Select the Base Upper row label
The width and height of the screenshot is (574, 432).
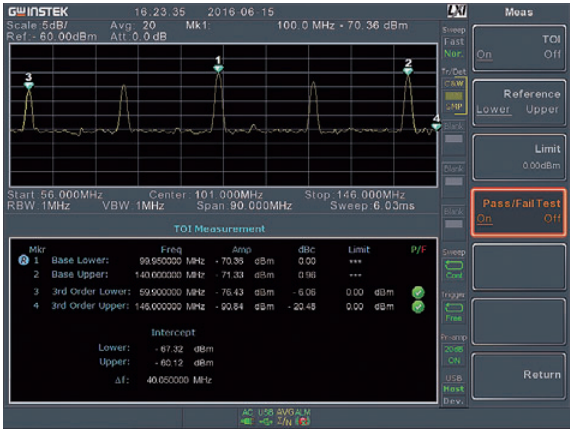[80, 275]
